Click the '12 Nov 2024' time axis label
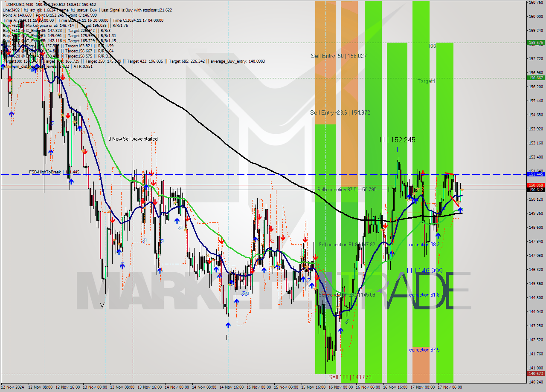Screen dimensions: 546x392 click(12, 387)
